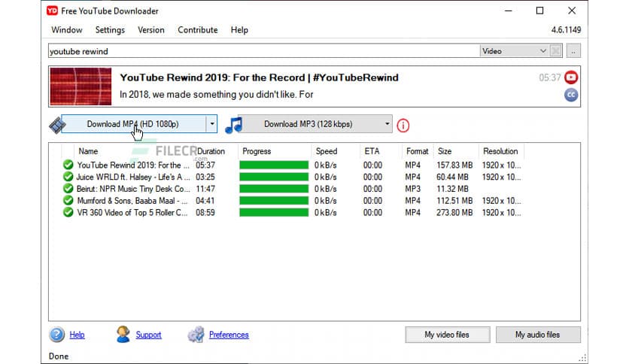Click the Preferences gears icon

196,335
